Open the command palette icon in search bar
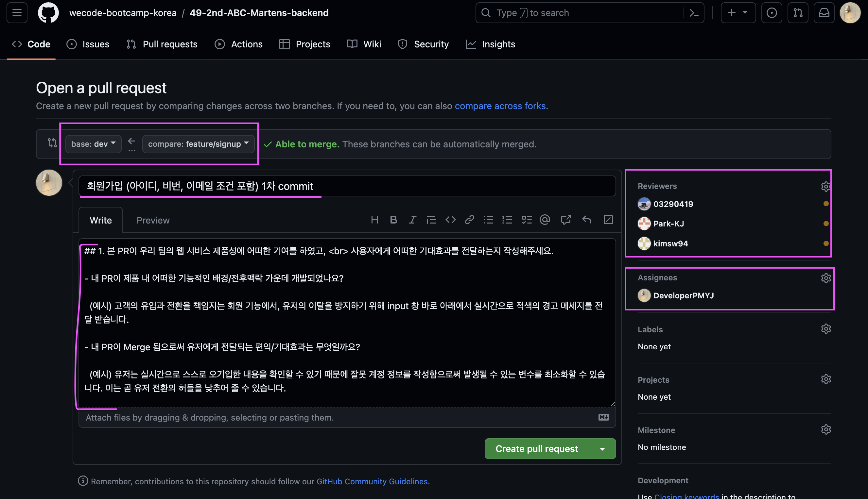868x499 pixels. 694,13
